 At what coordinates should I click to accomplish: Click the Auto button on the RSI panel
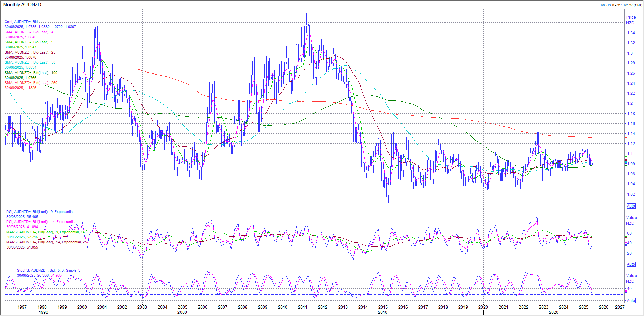pos(631,264)
